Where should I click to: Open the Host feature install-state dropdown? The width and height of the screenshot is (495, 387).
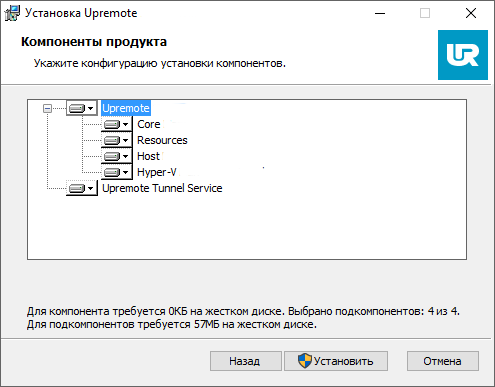pos(117,156)
